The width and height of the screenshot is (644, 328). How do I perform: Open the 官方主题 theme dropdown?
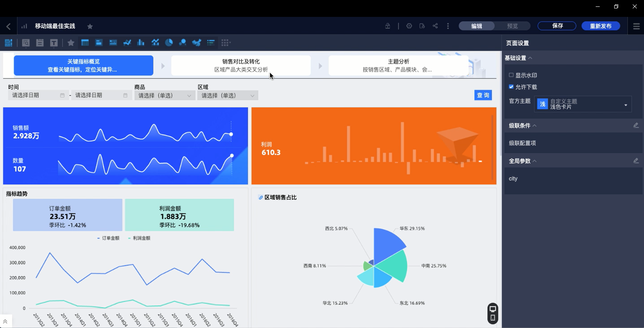click(x=583, y=105)
